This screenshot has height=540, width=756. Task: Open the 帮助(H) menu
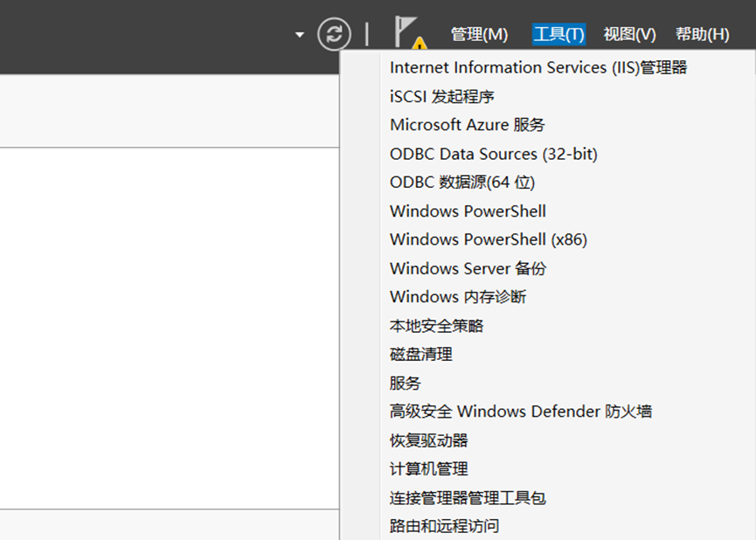point(702,34)
